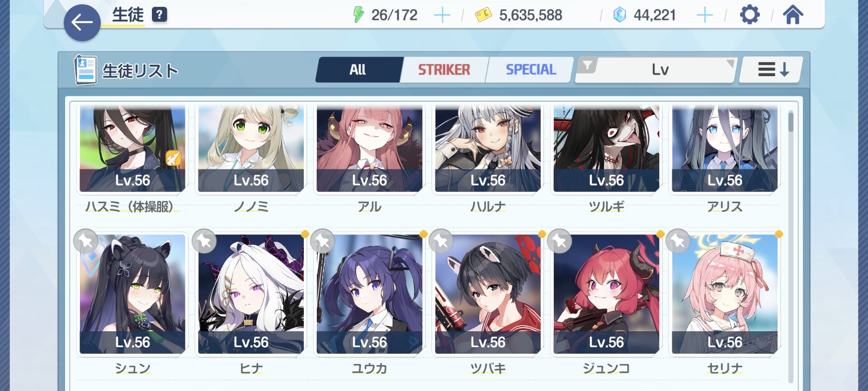Open student ユウカ's portrait
The height and width of the screenshot is (391, 868).
coord(369,294)
